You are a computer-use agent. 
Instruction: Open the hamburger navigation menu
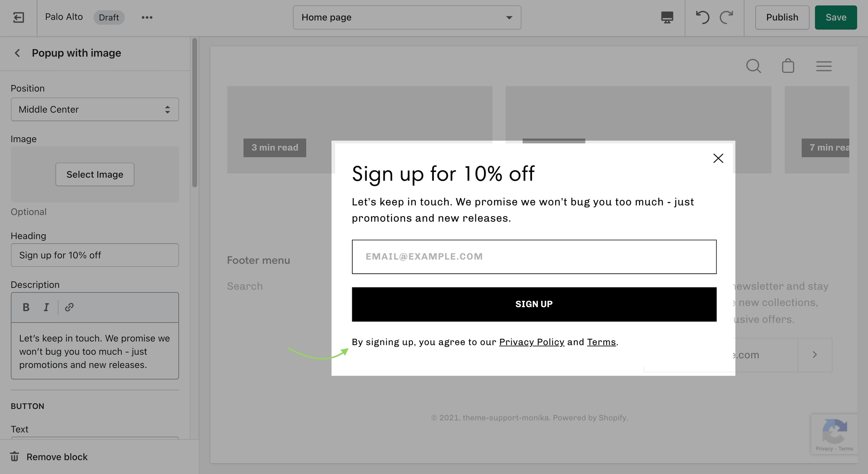(824, 66)
